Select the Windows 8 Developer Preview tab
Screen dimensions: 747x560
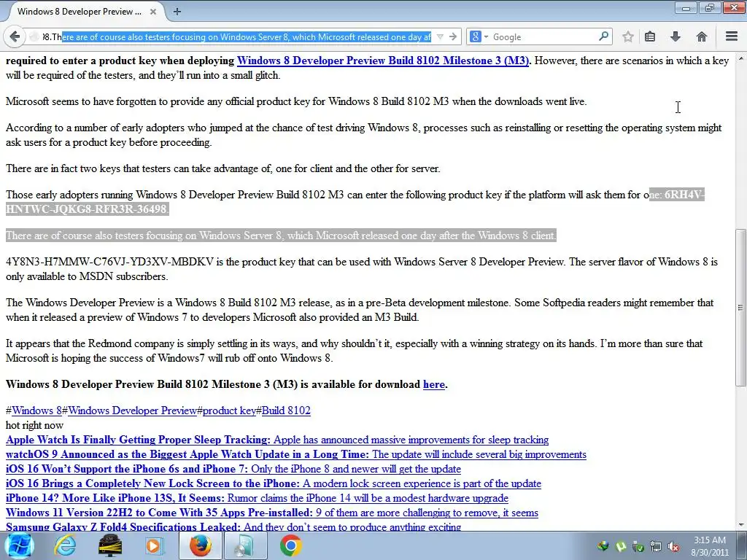tap(79, 12)
